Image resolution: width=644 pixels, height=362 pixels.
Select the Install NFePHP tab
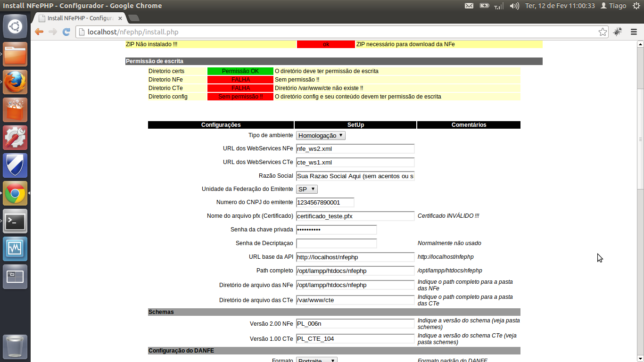(79, 18)
